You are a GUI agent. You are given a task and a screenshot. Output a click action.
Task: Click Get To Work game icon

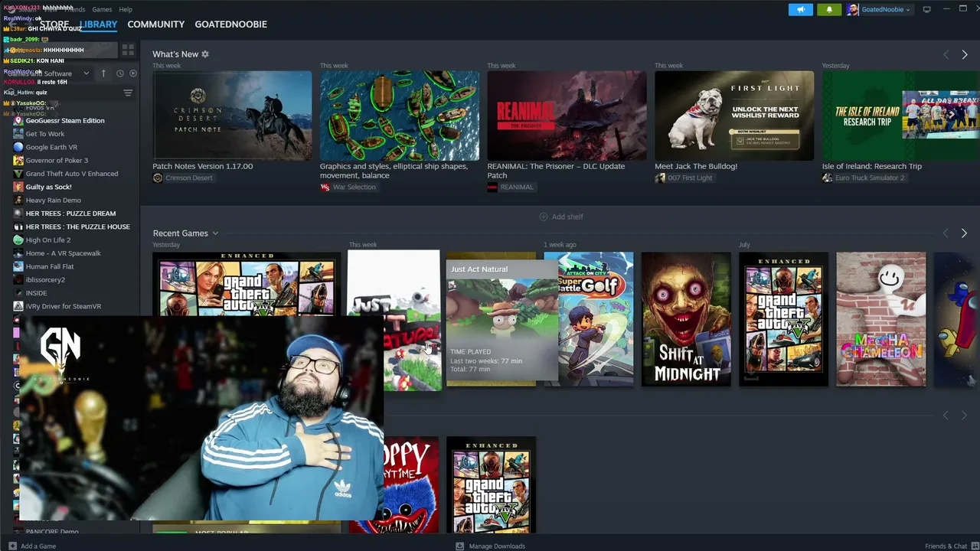(18, 134)
